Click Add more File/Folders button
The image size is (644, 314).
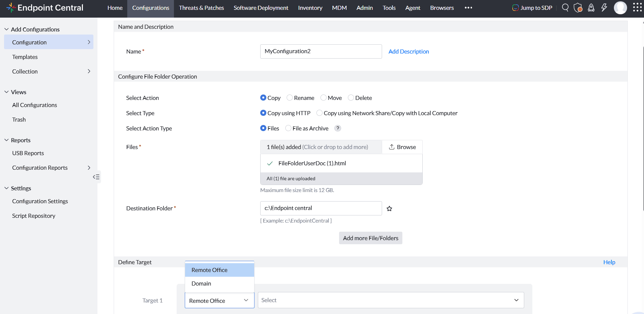(371, 238)
